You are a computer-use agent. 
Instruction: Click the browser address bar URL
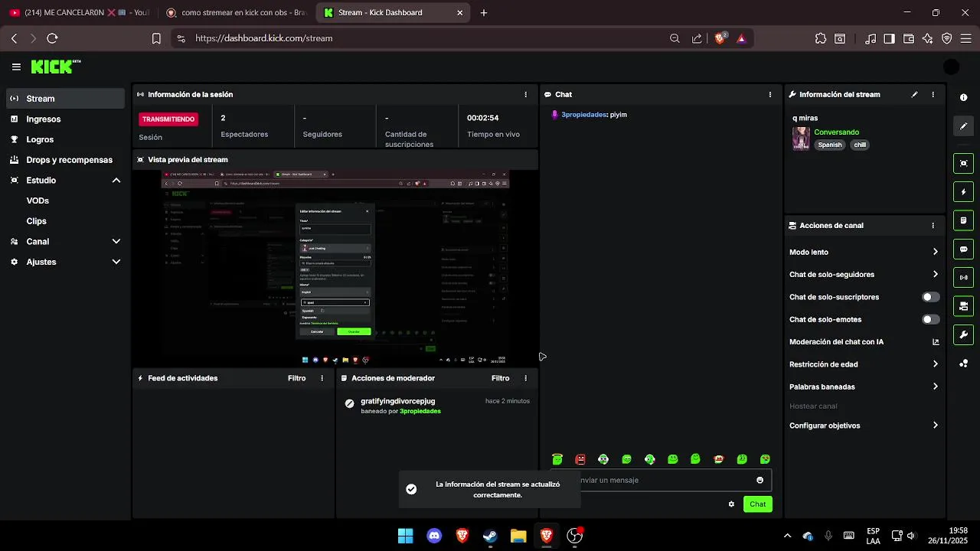[x=263, y=38]
